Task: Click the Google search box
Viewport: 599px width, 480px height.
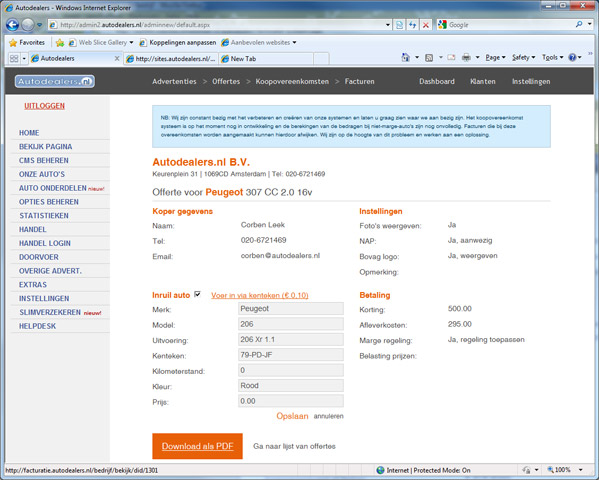Action: point(510,25)
